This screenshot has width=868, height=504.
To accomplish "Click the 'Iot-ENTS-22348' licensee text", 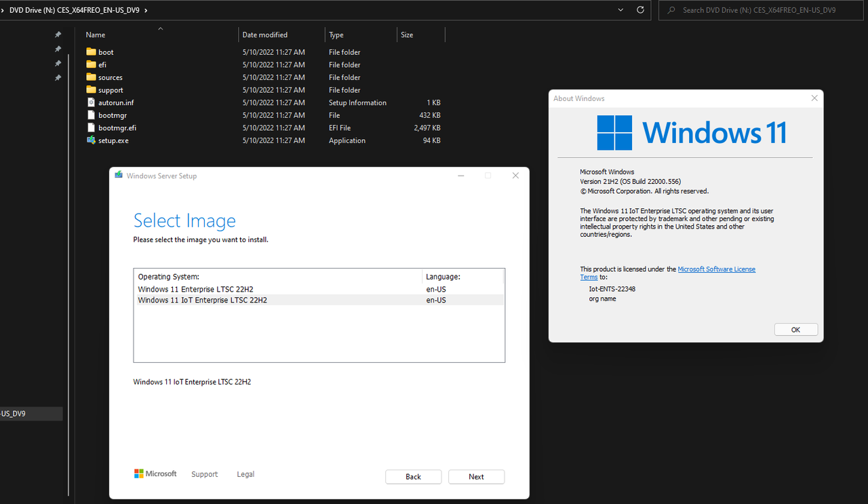I will [x=612, y=288].
